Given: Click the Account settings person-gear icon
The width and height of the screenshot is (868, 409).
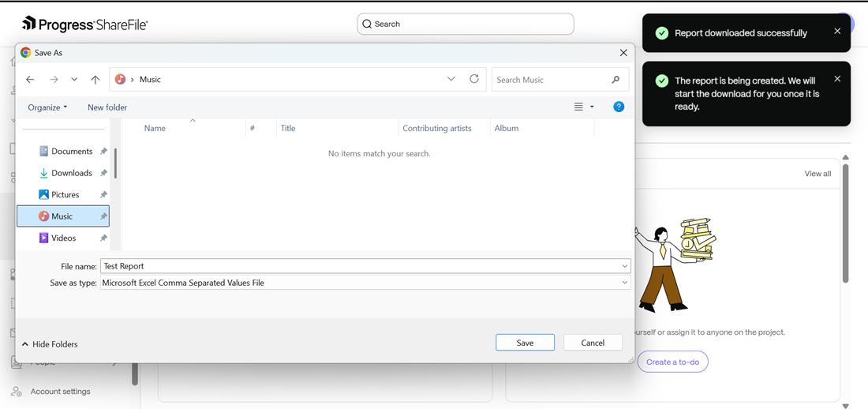Looking at the screenshot, I should tap(17, 392).
